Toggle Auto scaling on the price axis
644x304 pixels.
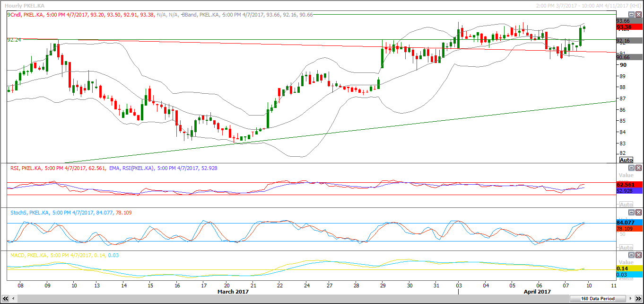click(626, 160)
